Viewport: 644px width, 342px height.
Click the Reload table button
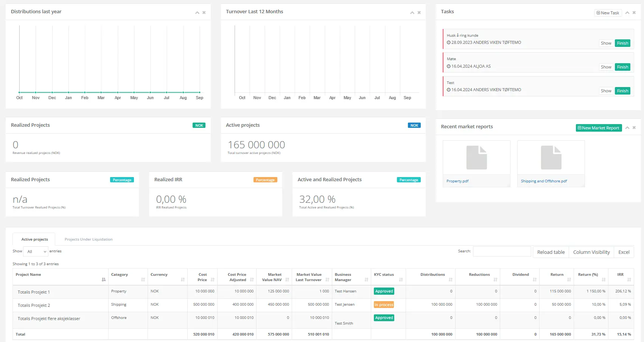pyautogui.click(x=551, y=252)
